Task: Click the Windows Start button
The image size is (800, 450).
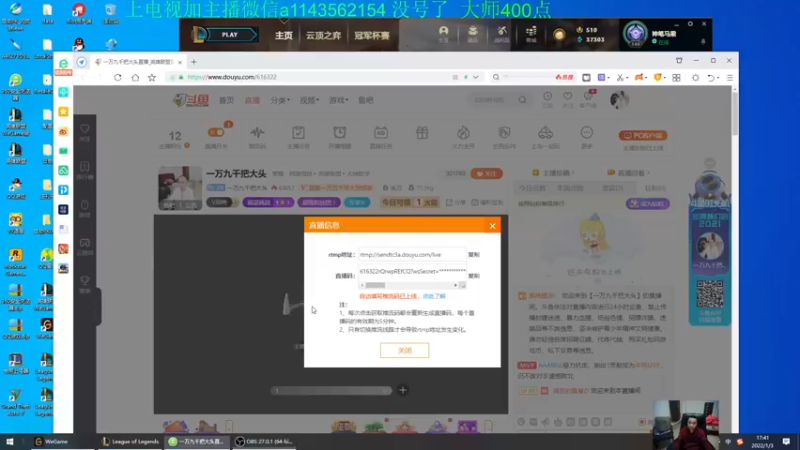Action: [x=10, y=441]
